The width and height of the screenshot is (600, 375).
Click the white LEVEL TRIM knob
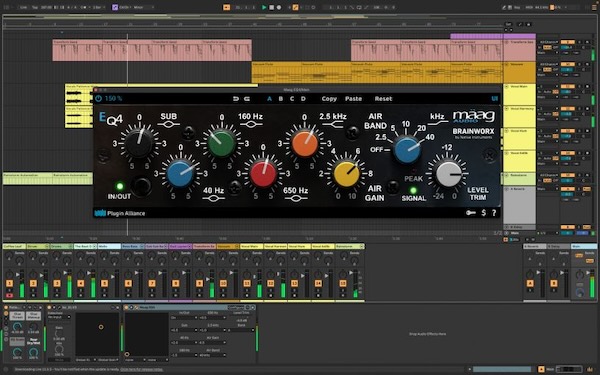(448, 173)
